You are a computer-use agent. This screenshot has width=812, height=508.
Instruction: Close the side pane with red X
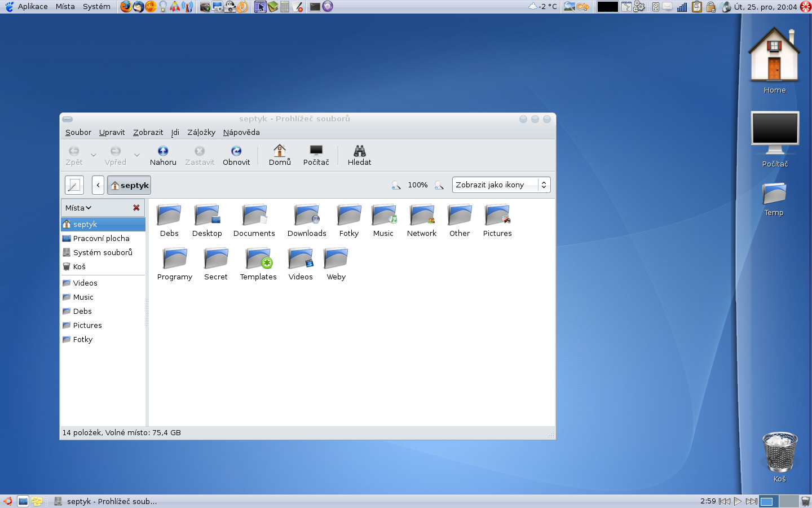tap(136, 208)
